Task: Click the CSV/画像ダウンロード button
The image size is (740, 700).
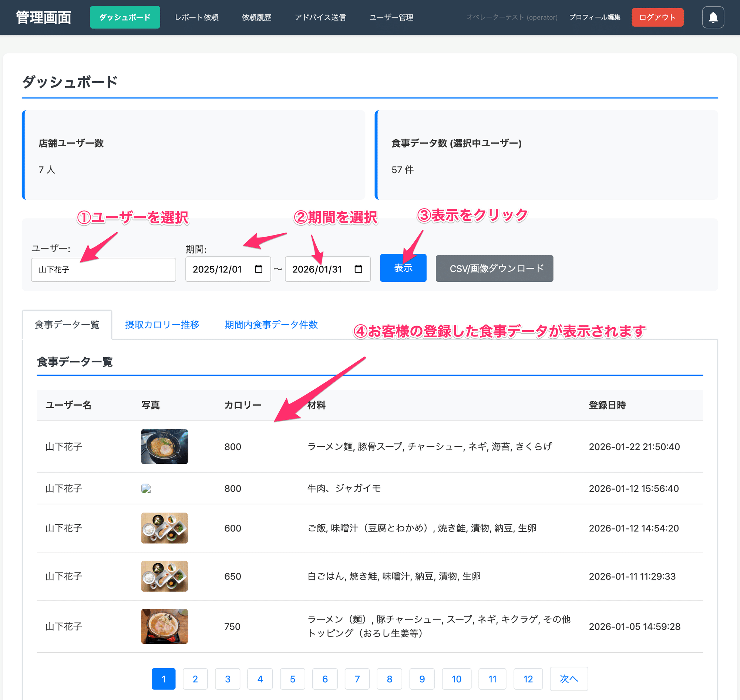Action: [494, 268]
